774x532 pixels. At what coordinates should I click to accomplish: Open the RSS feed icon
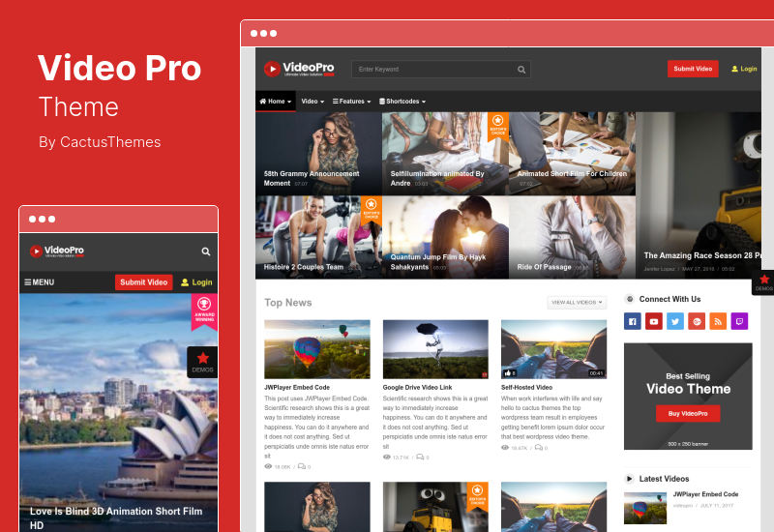point(718,321)
